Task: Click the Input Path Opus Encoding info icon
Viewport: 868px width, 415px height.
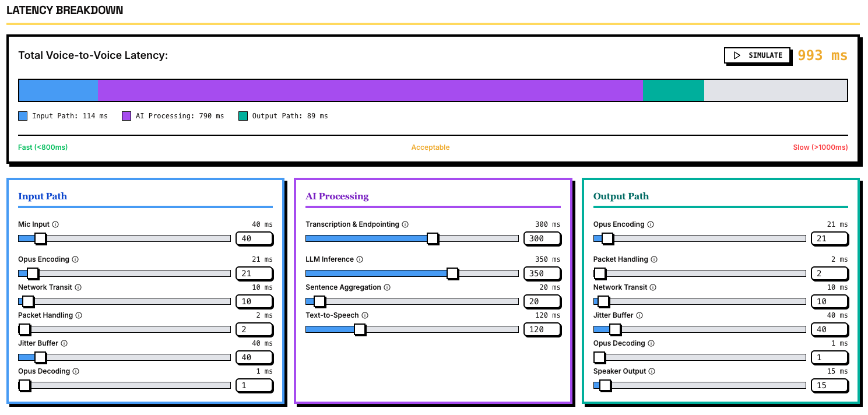Action: click(75, 259)
